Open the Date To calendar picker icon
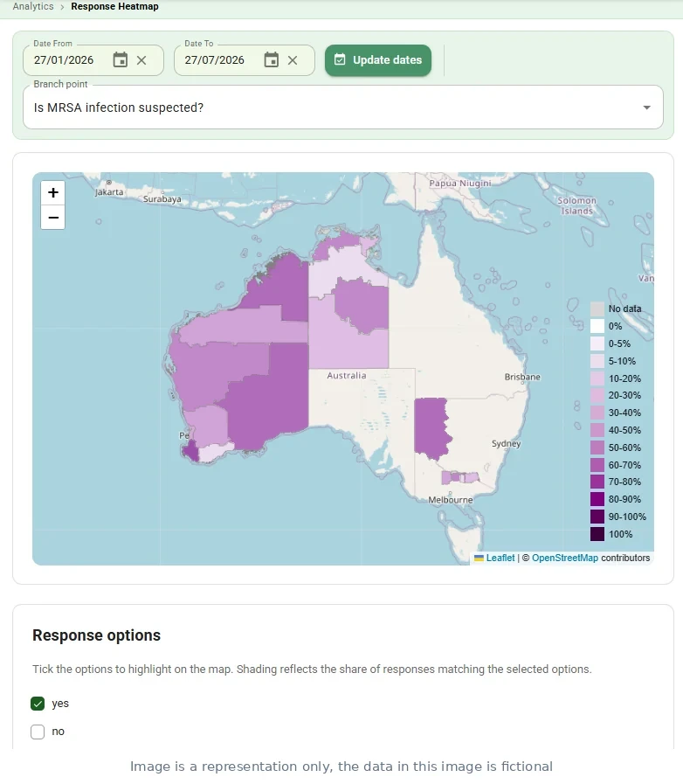Screen dimensions: 683x784 coord(272,60)
